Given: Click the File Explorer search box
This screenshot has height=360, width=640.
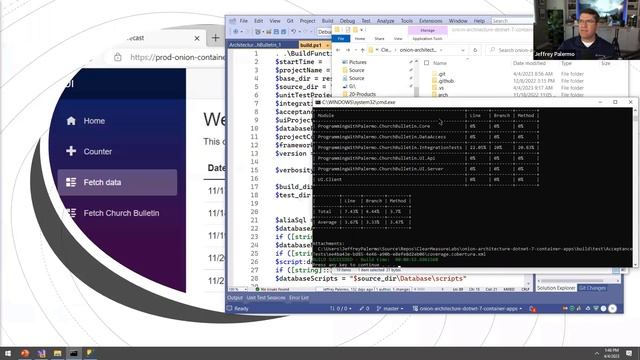Looking at the screenshot, I should click(510, 50).
